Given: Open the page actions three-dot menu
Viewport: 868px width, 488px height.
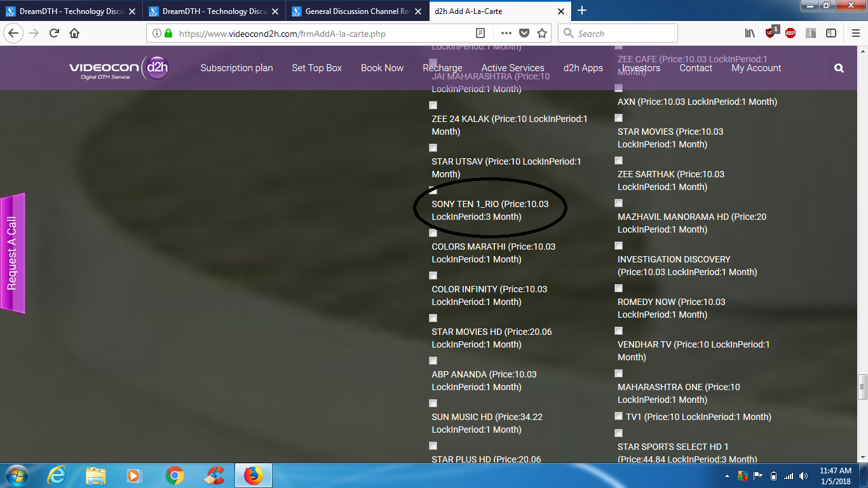Looking at the screenshot, I should click(x=506, y=33).
